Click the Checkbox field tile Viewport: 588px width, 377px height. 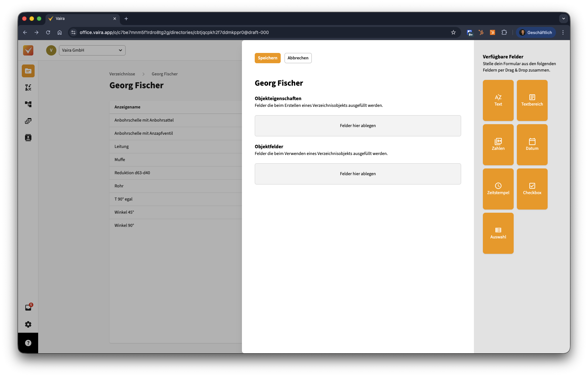(532, 189)
